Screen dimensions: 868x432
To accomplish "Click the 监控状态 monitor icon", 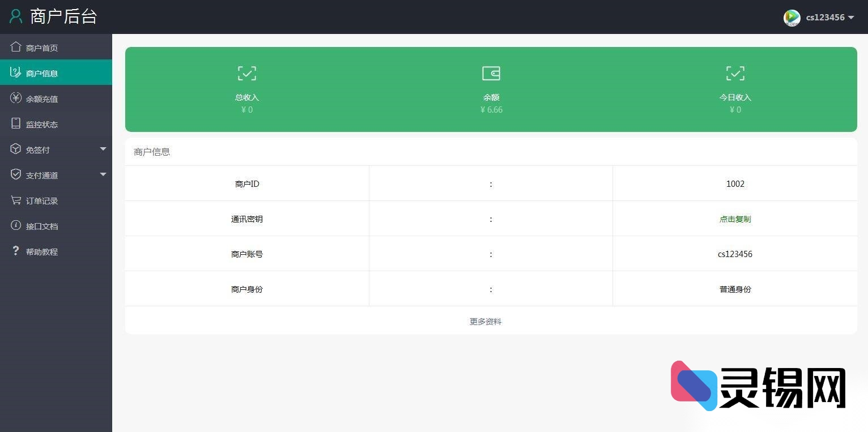I will 16,124.
